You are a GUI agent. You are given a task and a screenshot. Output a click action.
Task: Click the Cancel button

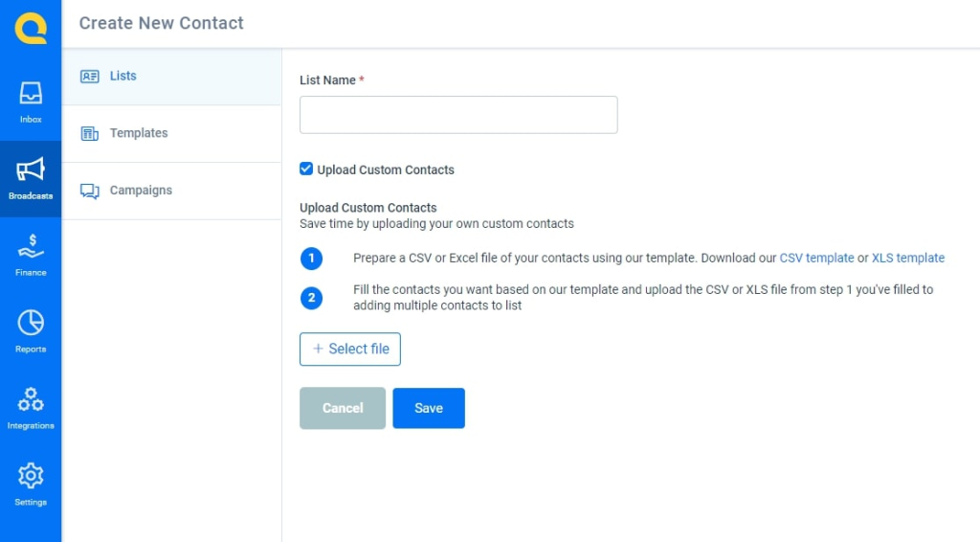(343, 408)
